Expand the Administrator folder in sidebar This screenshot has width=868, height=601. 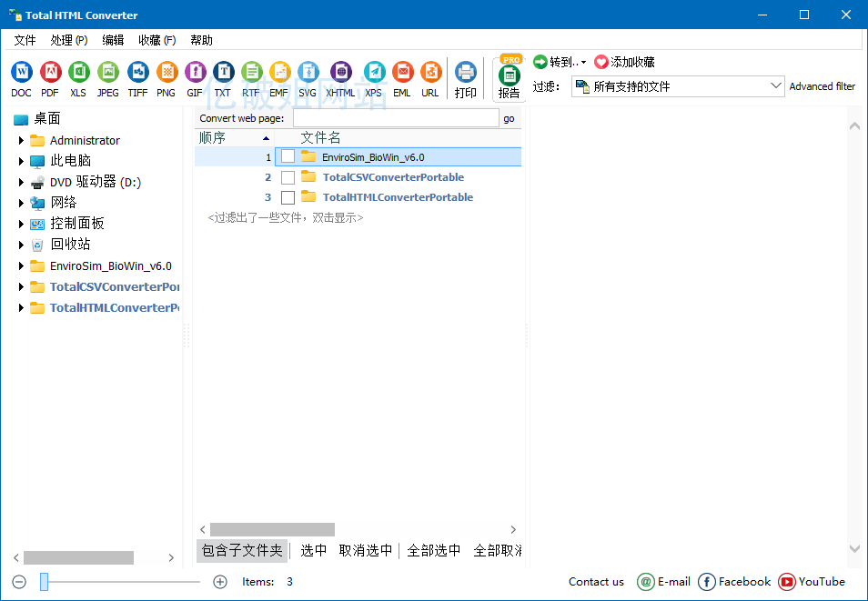(x=21, y=140)
